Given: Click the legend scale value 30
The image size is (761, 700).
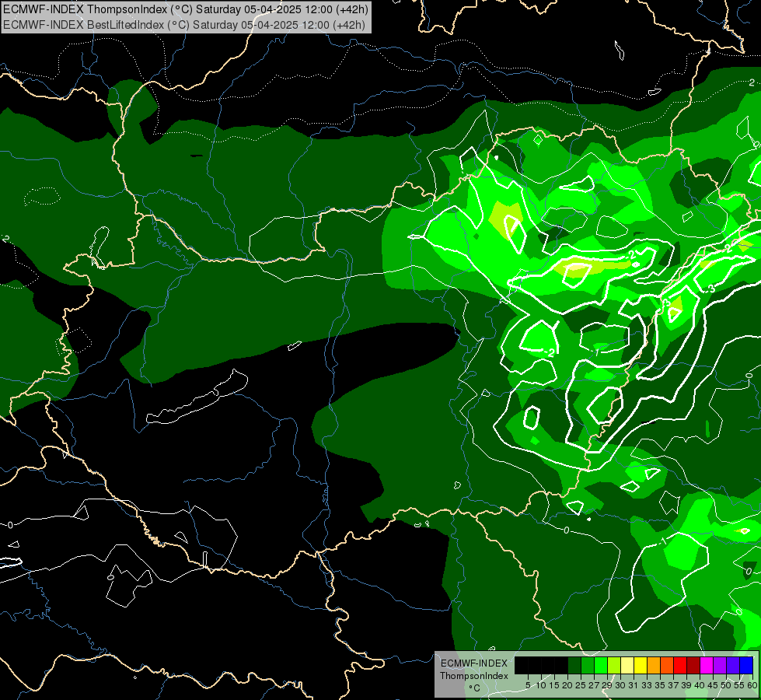Looking at the screenshot, I should point(620,685).
